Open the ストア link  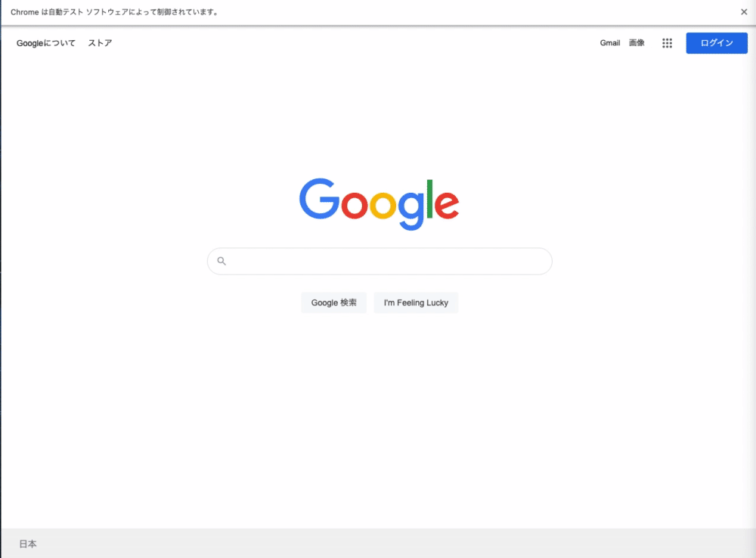100,43
